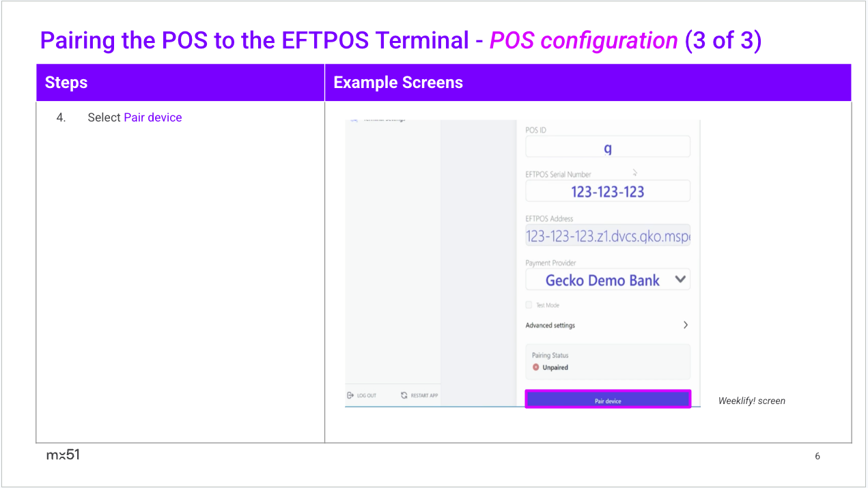The width and height of the screenshot is (868, 488).
Task: Click the cut-off Terminal Settings sidebar icon
Action: point(354,121)
